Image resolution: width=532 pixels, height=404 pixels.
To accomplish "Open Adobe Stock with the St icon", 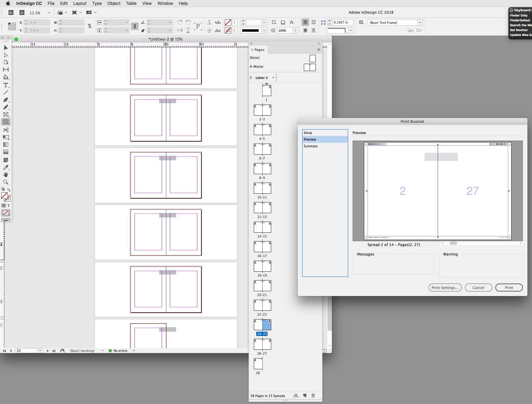I will (x=22, y=13).
